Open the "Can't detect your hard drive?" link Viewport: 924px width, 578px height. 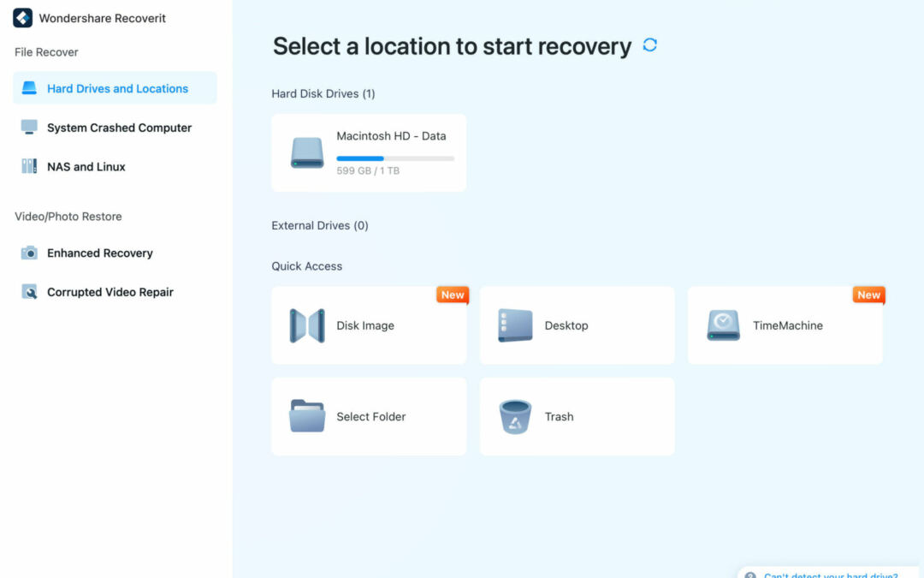coord(830,574)
